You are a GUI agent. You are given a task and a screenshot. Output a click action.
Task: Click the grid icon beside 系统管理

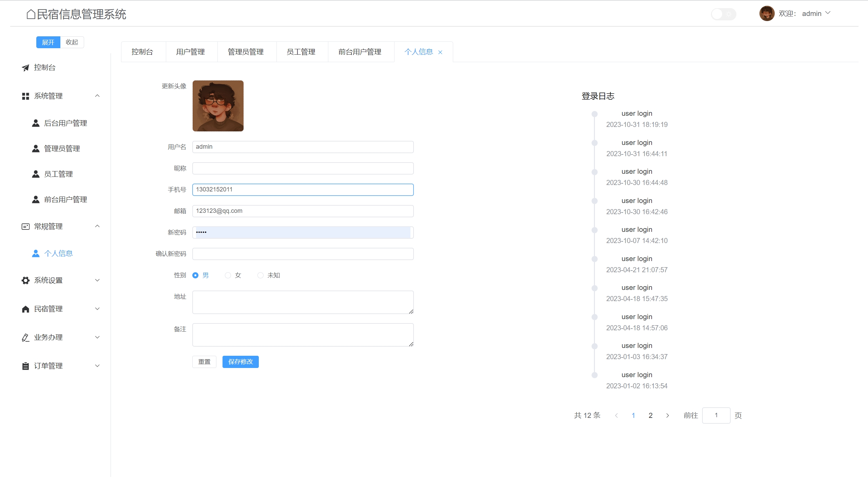[x=25, y=96]
